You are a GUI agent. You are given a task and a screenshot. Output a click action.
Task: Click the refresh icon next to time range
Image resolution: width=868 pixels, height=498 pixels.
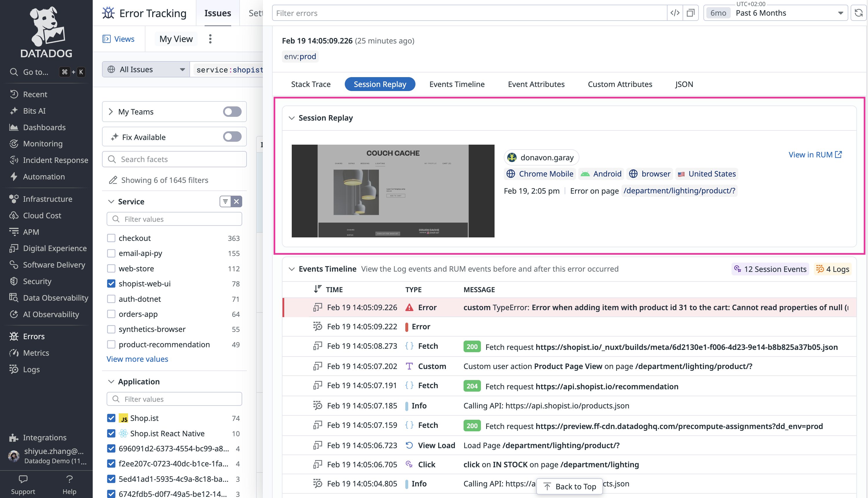point(858,13)
